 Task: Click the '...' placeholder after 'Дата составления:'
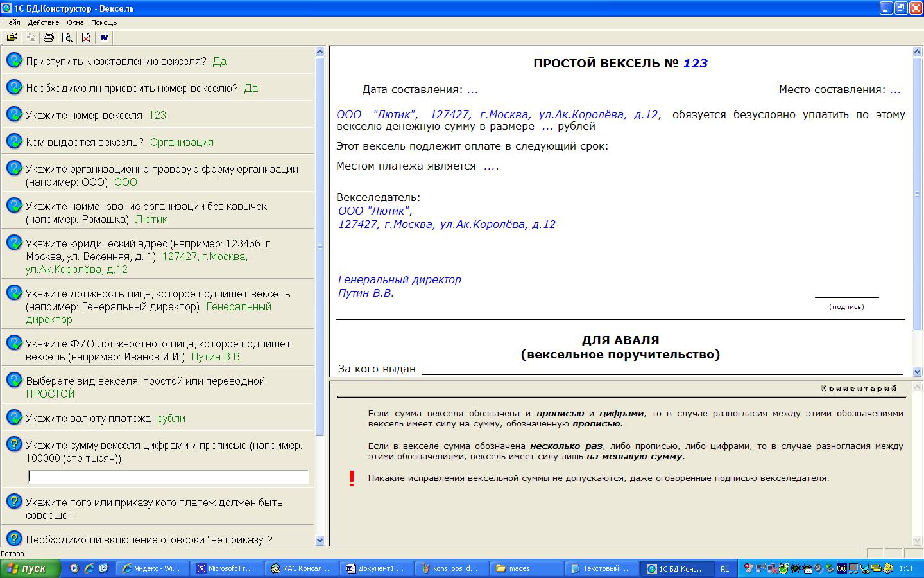coord(472,90)
